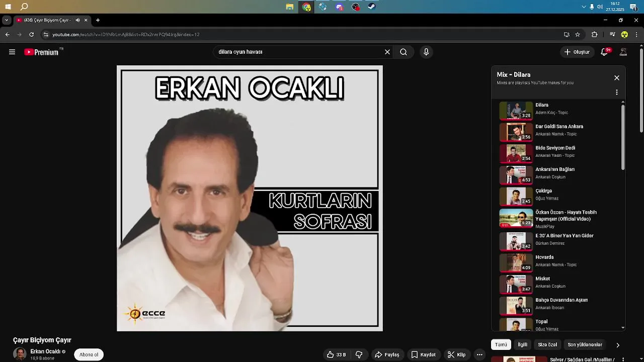
Task: Create a clip with Klip button
Action: (x=456, y=354)
